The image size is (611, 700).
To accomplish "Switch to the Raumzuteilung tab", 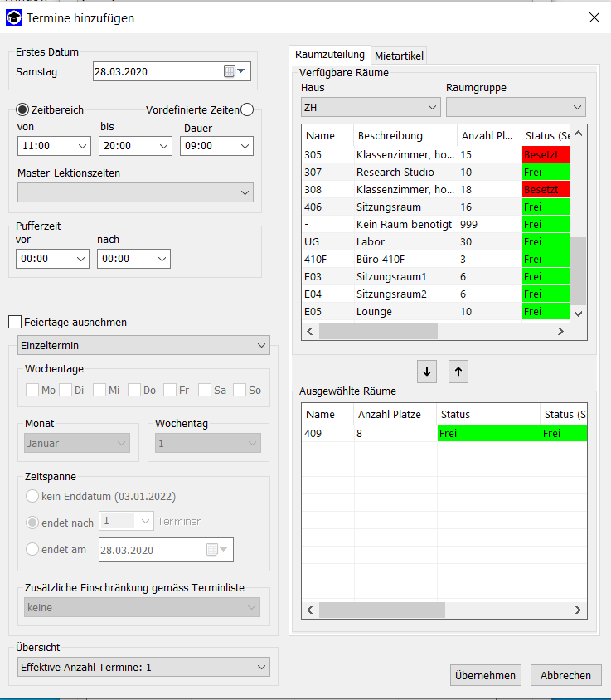I will (x=329, y=55).
